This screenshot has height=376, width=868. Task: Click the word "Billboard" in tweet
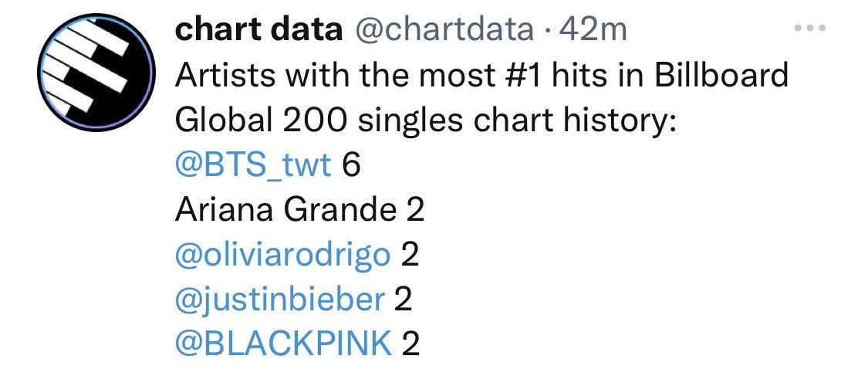[721, 76]
